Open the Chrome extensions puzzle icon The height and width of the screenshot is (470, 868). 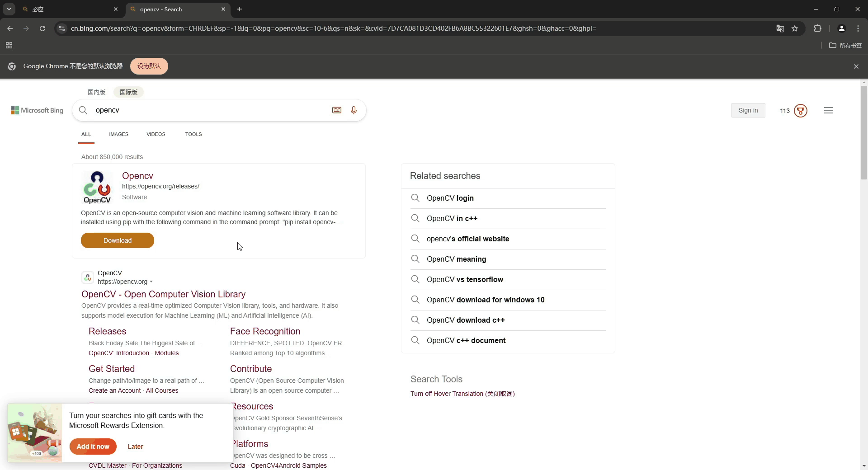(817, 28)
